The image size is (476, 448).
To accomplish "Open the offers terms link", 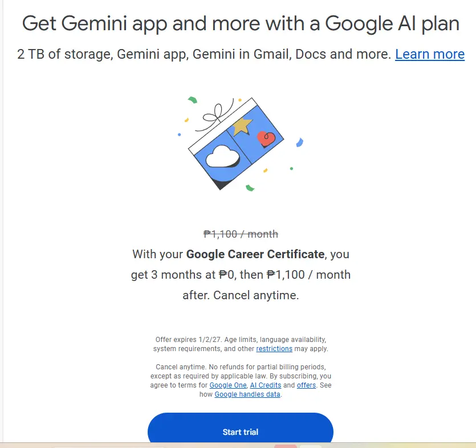I will click(x=306, y=385).
